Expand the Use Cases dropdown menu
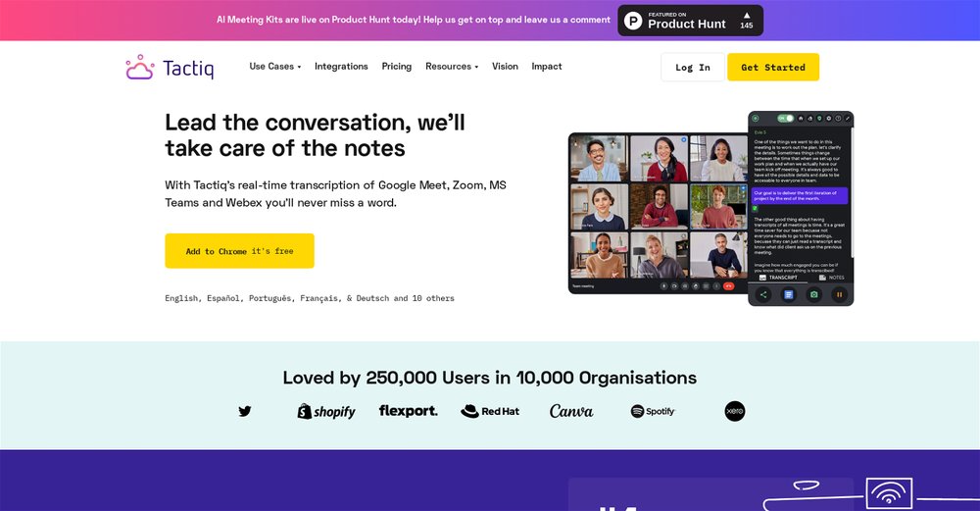 pyautogui.click(x=274, y=67)
